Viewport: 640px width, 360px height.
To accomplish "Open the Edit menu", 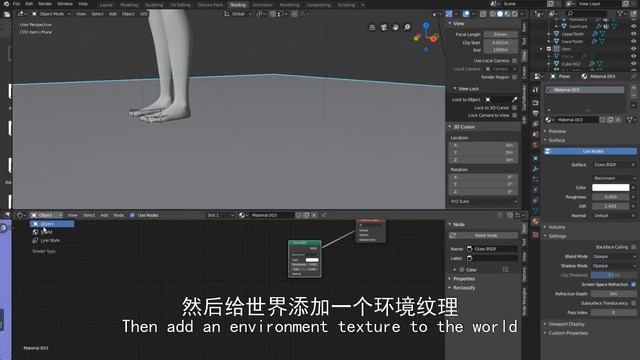I will (x=29, y=4).
